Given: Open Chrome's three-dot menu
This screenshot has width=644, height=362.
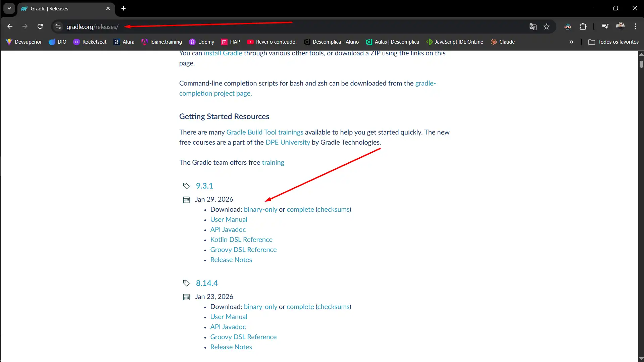Looking at the screenshot, I should [635, 27].
